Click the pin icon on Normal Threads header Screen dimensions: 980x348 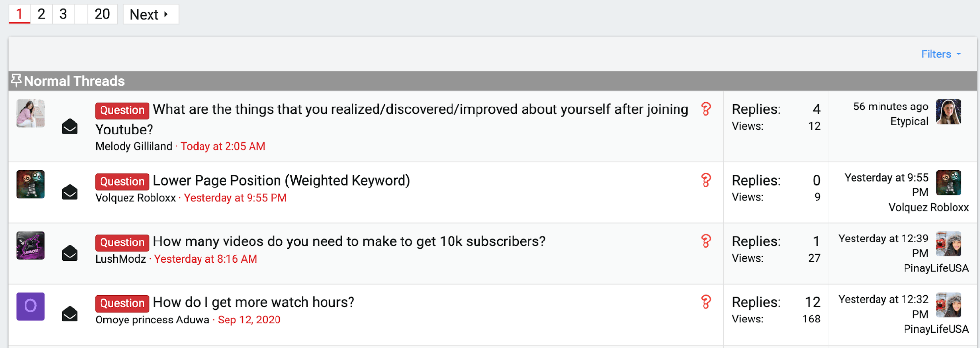pyautogui.click(x=16, y=80)
